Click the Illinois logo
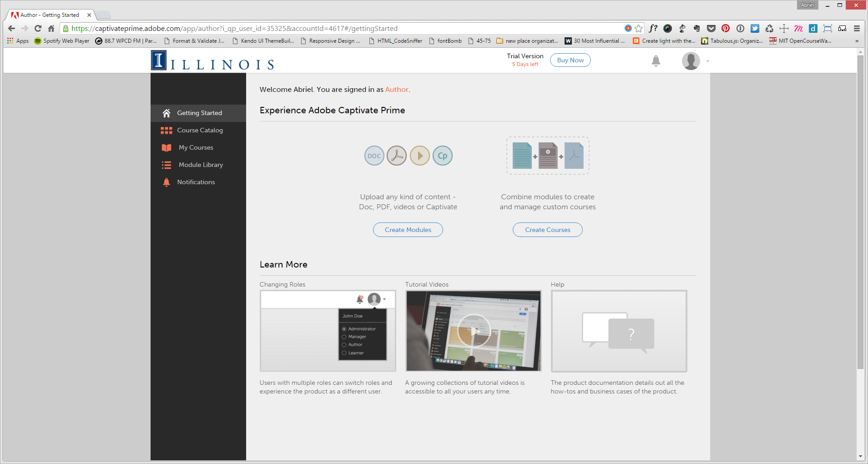Viewport: 868px width, 464px height. pos(212,61)
